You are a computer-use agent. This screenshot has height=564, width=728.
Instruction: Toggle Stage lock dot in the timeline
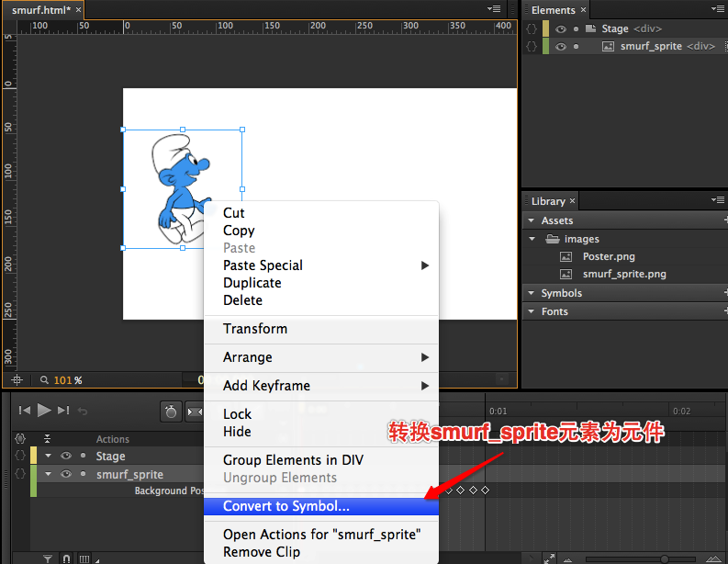click(84, 456)
